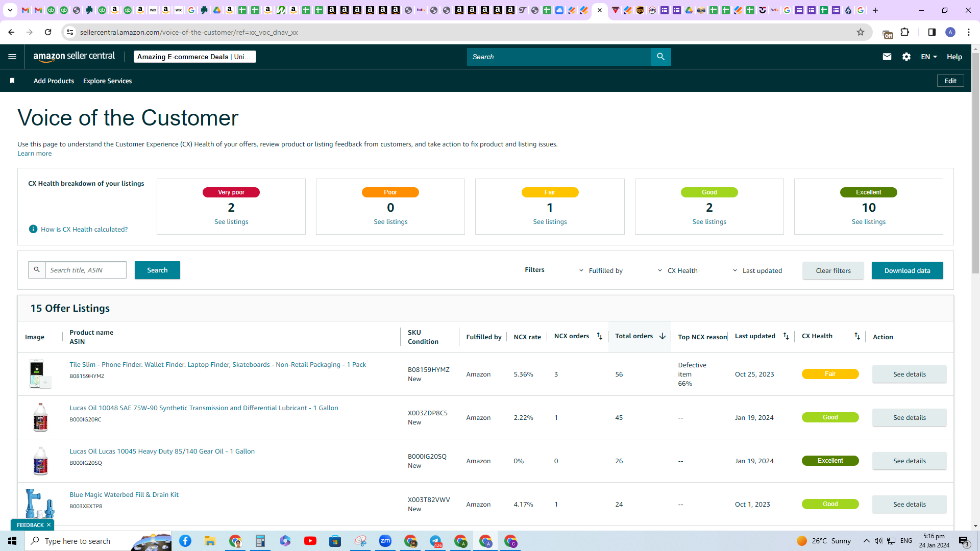The height and width of the screenshot is (551, 980).
Task: See listings under Poor
Action: pos(390,221)
